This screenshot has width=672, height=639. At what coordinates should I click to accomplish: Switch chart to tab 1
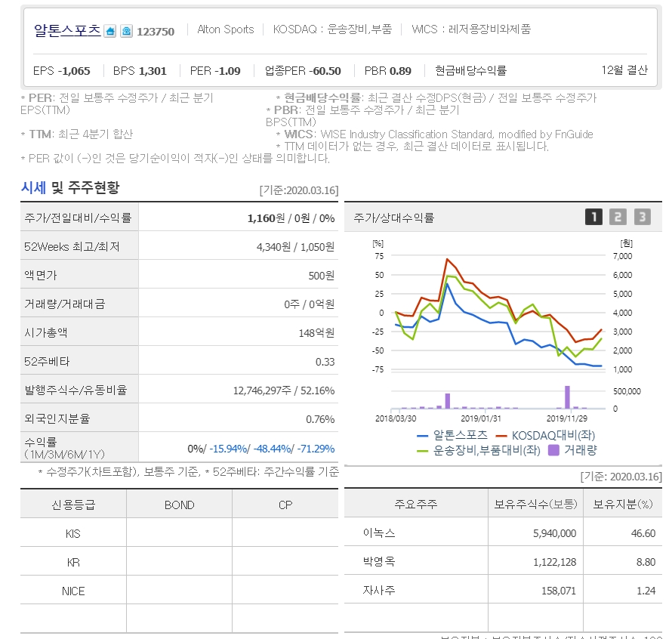pyautogui.click(x=593, y=217)
